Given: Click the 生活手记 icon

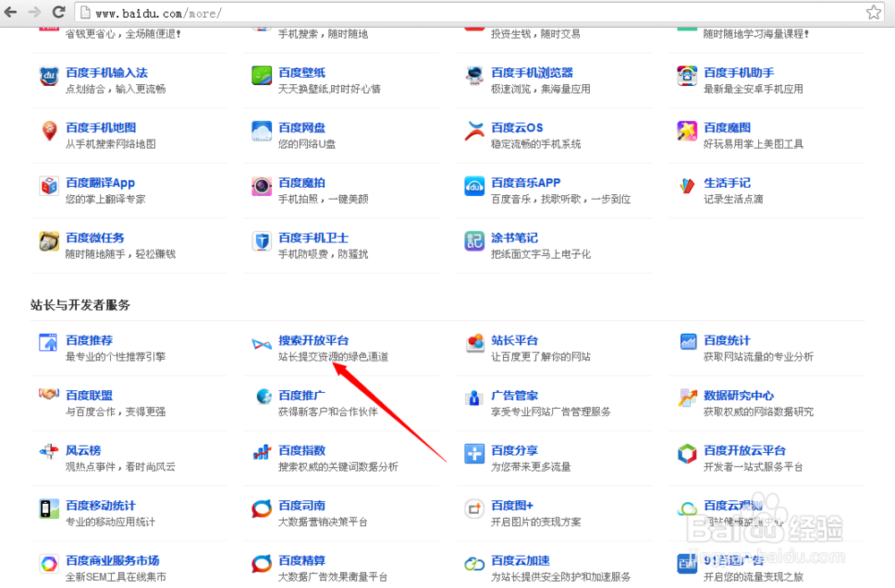Looking at the screenshot, I should [687, 186].
